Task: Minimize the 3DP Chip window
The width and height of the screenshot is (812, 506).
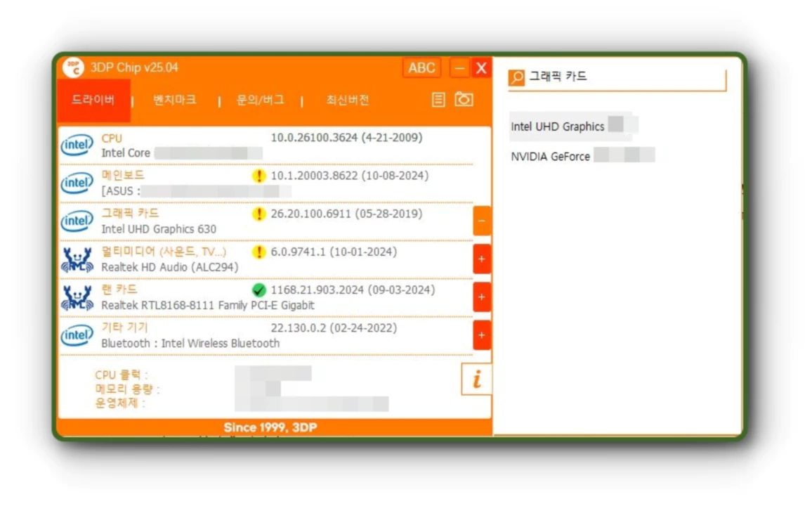Action: (x=459, y=68)
